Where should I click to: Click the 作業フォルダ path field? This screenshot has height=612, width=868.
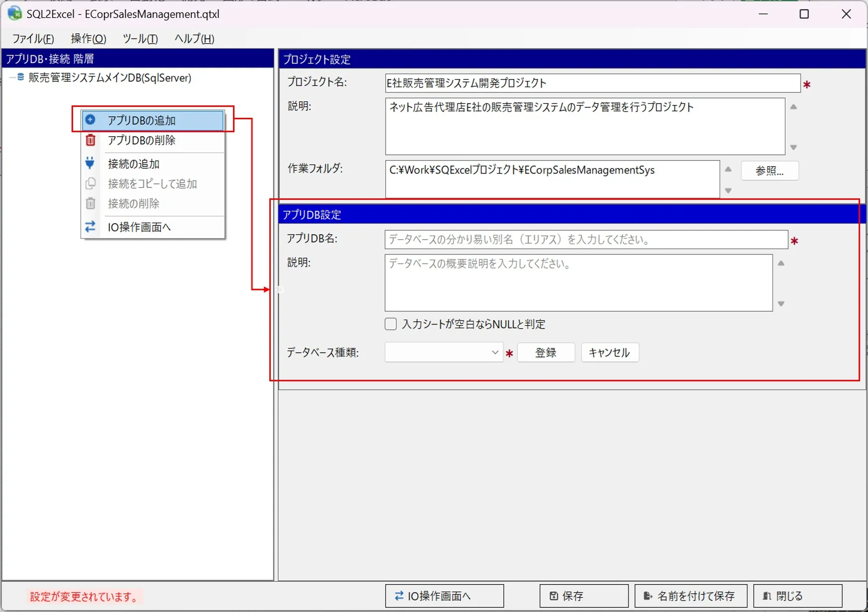552,179
